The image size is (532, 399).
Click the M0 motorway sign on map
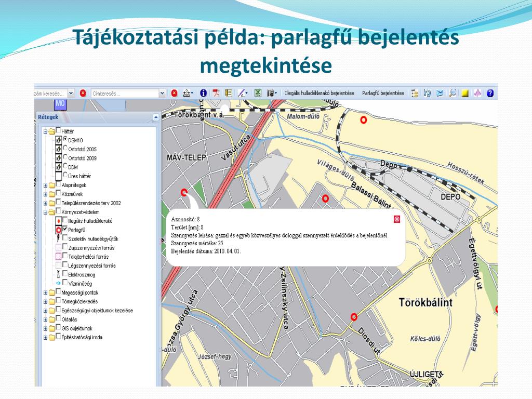click(x=60, y=103)
